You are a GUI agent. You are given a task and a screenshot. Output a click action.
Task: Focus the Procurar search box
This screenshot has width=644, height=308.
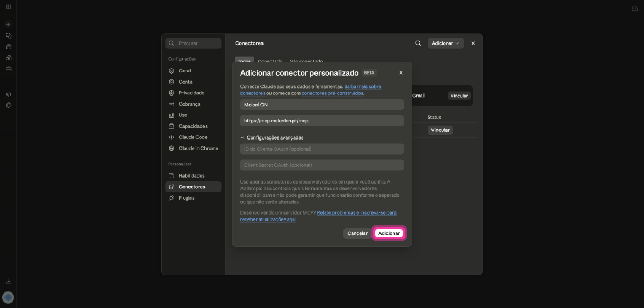(193, 43)
